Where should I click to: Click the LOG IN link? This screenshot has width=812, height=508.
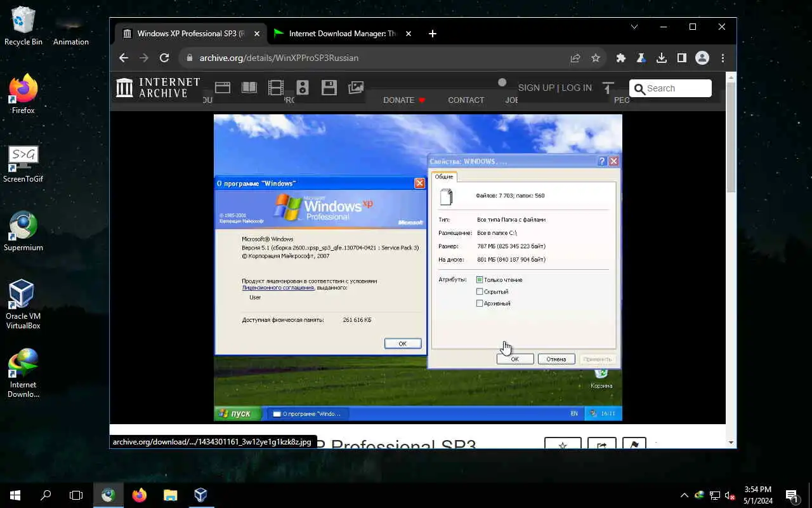point(577,88)
